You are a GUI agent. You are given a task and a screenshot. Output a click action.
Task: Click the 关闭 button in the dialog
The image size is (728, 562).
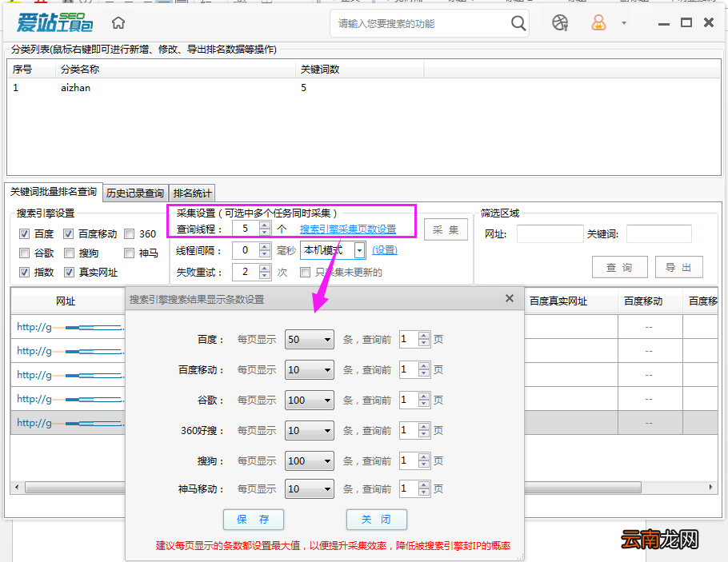tap(376, 520)
